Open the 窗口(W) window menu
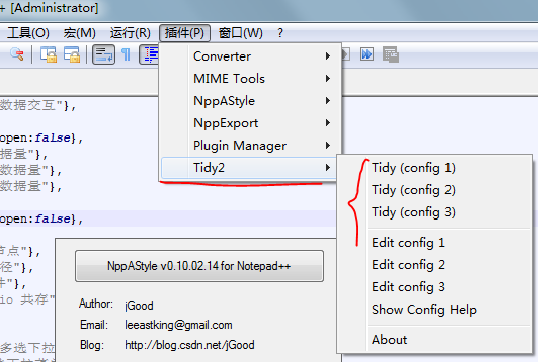The width and height of the screenshot is (538, 362). [241, 33]
